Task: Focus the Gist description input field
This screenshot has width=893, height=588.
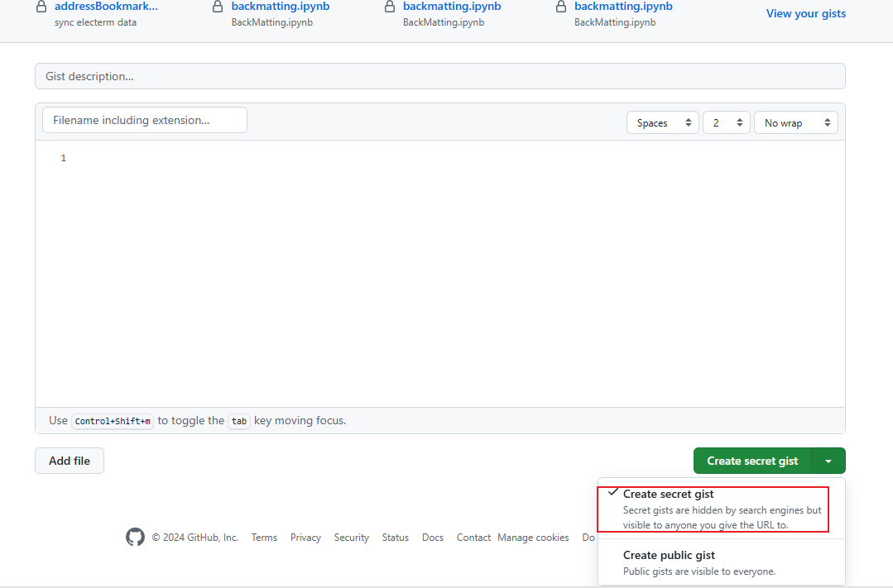Action: [x=439, y=76]
